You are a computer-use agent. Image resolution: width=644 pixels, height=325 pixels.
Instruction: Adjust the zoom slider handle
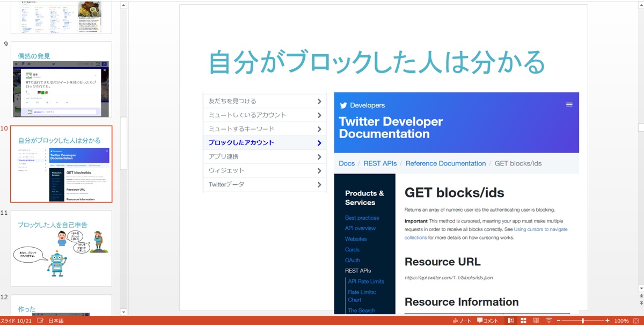583,321
